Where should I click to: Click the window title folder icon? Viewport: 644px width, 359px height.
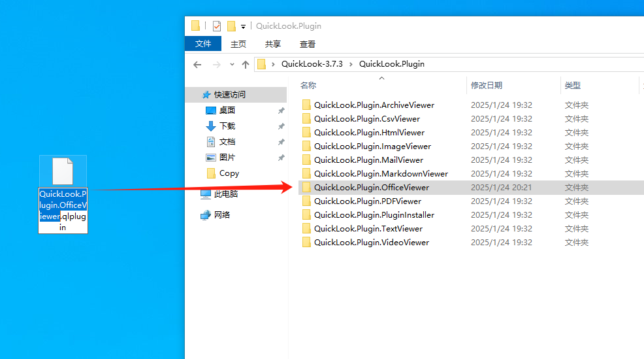click(x=195, y=26)
